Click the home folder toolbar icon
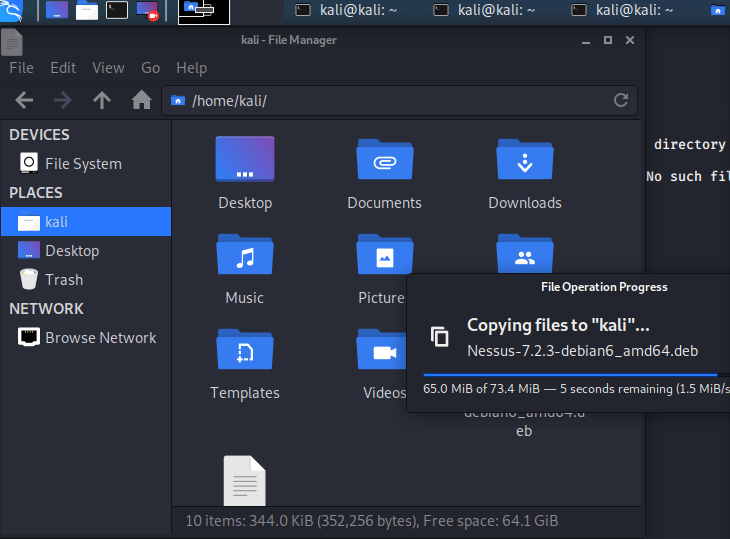The height and width of the screenshot is (539, 730). (141, 100)
